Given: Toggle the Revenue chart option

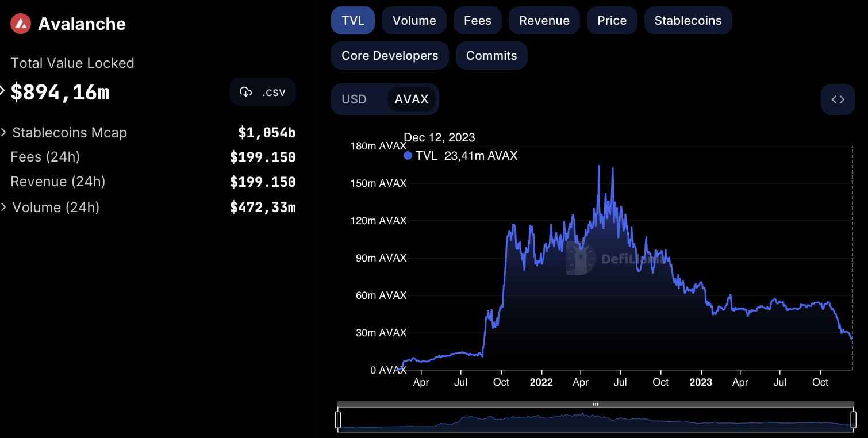Looking at the screenshot, I should 544,21.
